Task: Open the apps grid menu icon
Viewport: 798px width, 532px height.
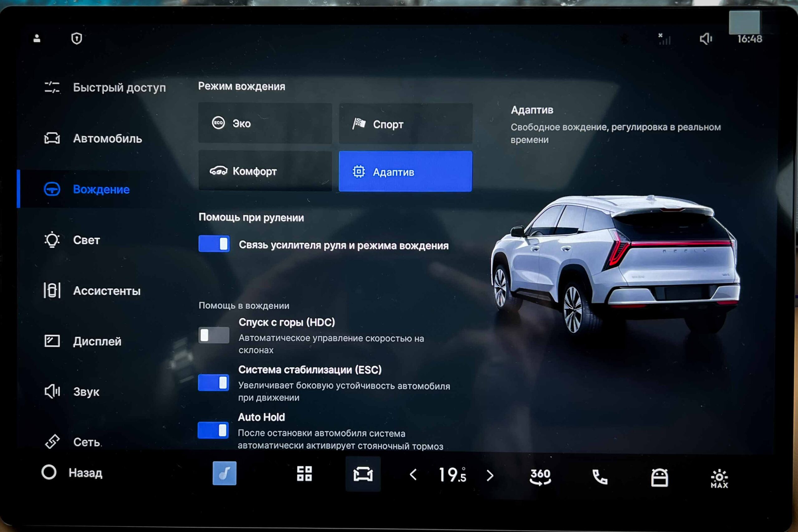Action: 304,474
